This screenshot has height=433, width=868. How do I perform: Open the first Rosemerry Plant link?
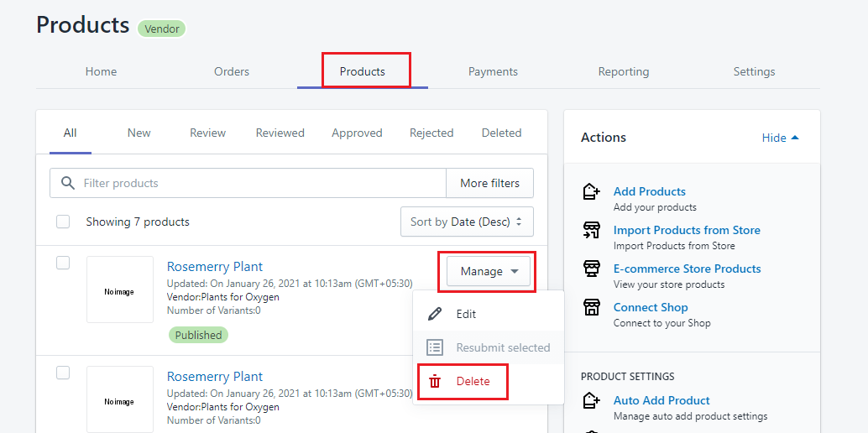215,267
